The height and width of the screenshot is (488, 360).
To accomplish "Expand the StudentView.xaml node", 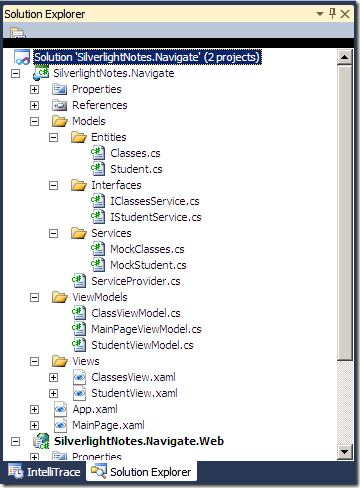I will point(53,393).
